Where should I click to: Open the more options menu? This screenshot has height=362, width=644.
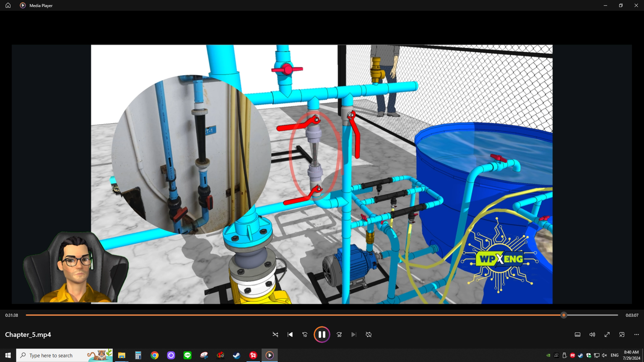(636, 334)
